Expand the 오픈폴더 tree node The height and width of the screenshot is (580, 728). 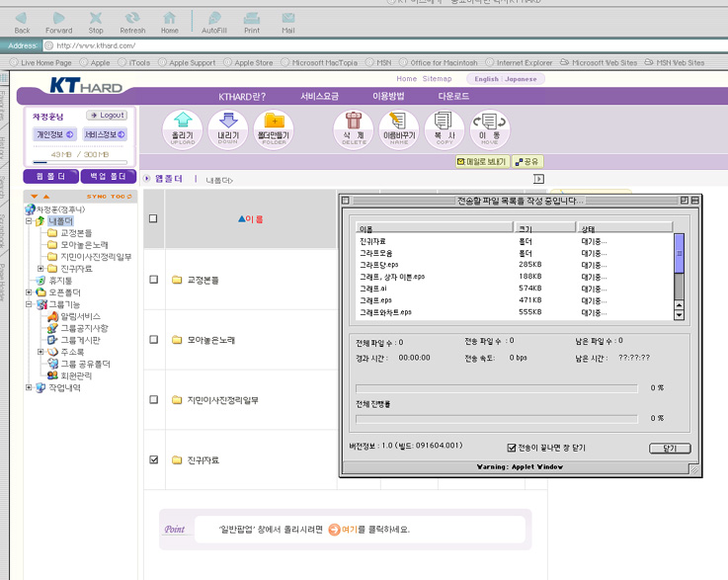click(30, 292)
